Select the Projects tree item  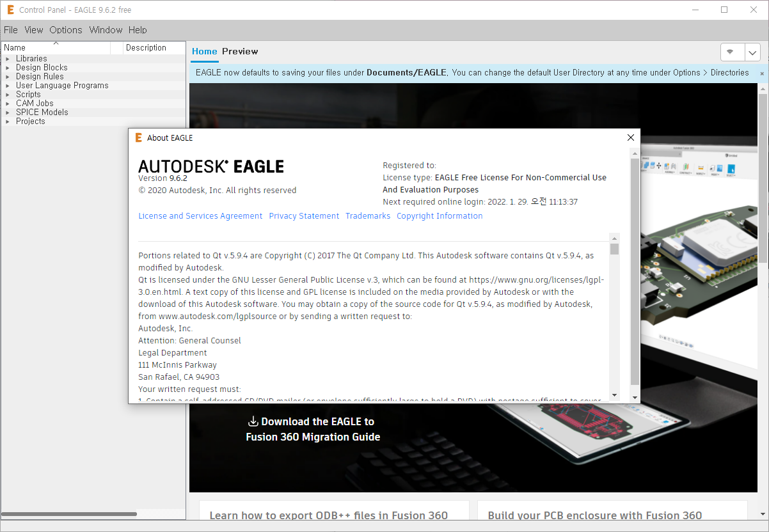click(31, 121)
